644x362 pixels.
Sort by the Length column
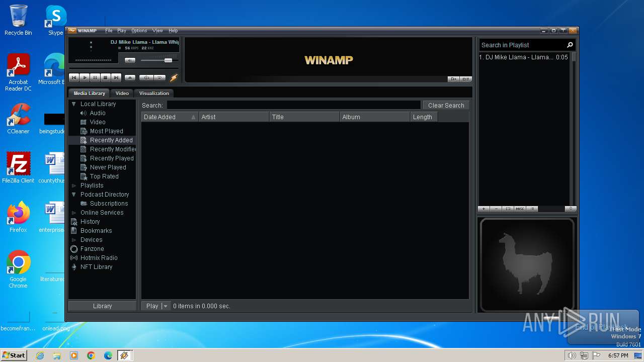click(424, 117)
